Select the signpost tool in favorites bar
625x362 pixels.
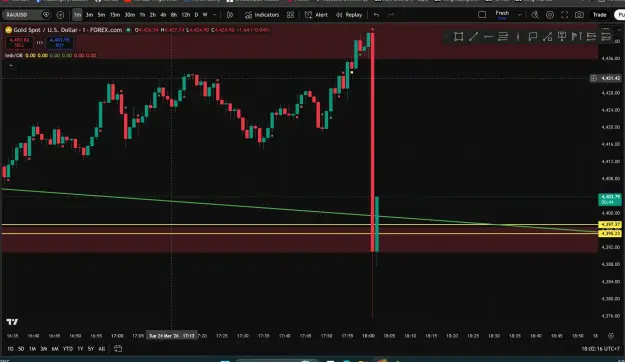point(562,37)
